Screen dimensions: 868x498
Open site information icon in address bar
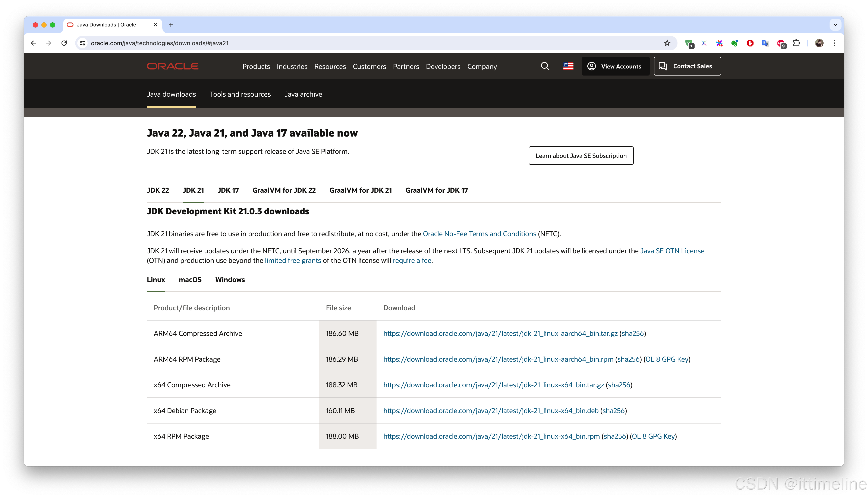(x=82, y=43)
